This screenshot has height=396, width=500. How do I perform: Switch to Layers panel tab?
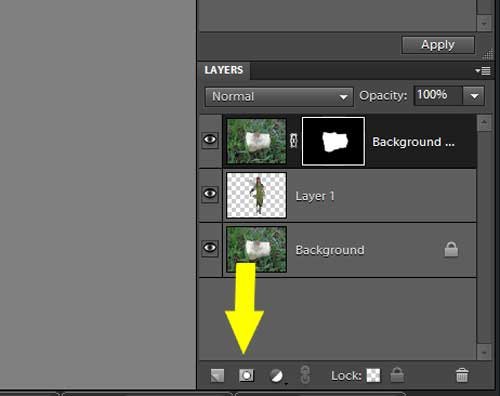click(x=224, y=70)
